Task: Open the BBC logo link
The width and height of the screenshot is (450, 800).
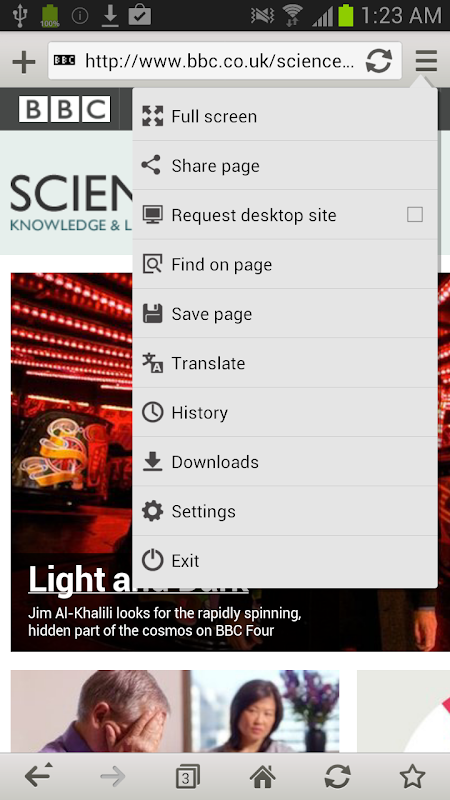Action: click(x=64, y=109)
